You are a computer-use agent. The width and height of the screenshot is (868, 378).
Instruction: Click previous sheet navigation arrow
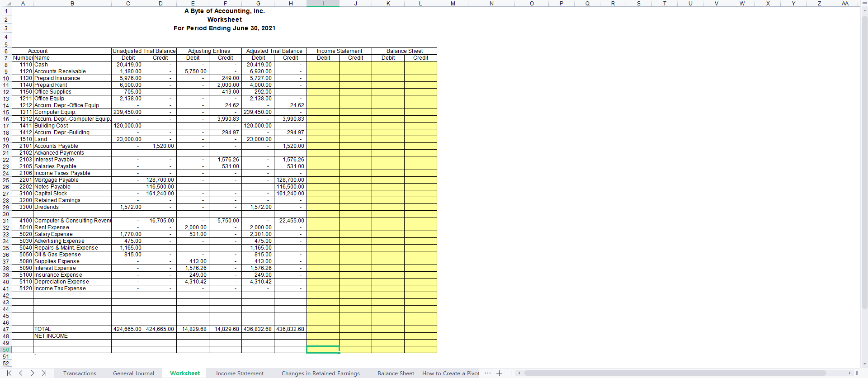click(21, 373)
